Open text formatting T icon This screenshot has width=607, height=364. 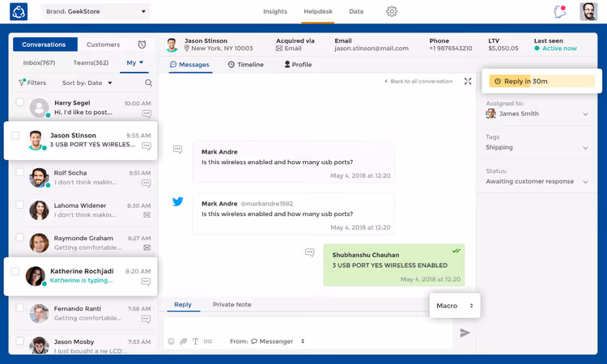point(196,341)
